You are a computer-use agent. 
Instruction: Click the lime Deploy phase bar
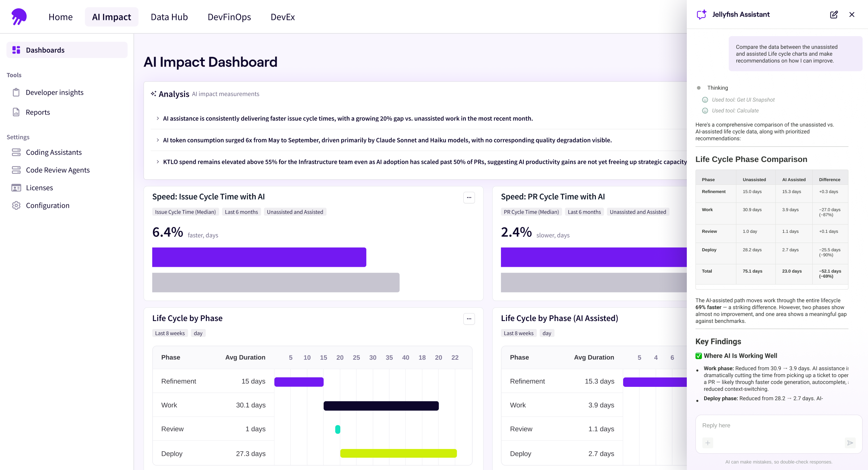coord(398,453)
